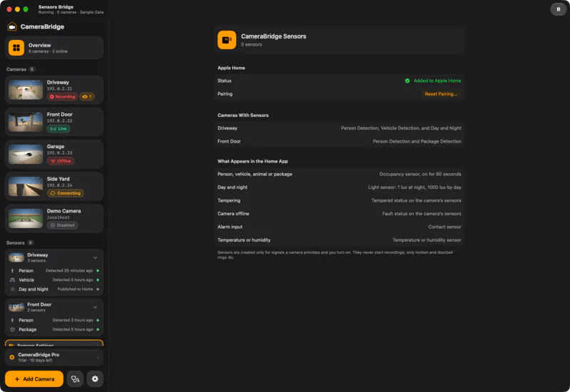
Task: Click the pause button in top-right corner
Action: (558, 9)
